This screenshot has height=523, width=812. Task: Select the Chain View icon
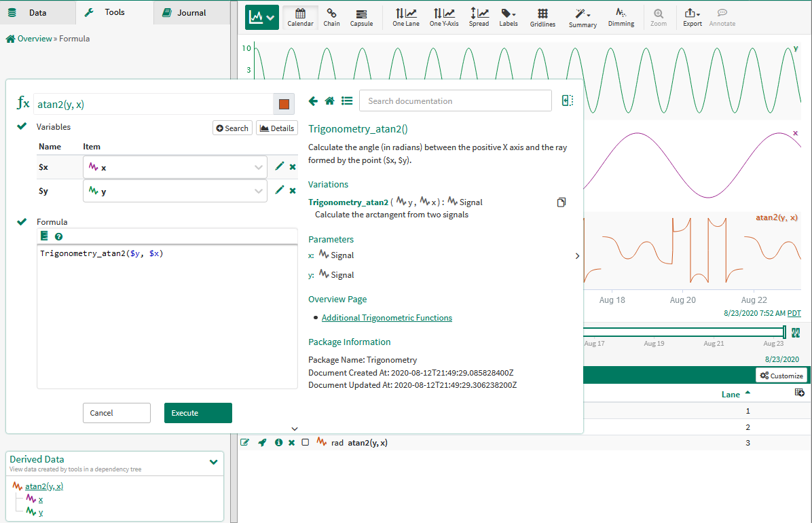[x=331, y=16]
